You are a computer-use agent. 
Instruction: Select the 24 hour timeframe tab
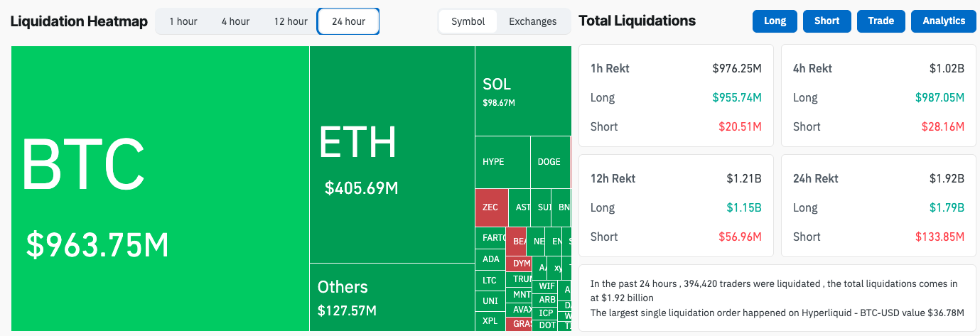pyautogui.click(x=348, y=21)
